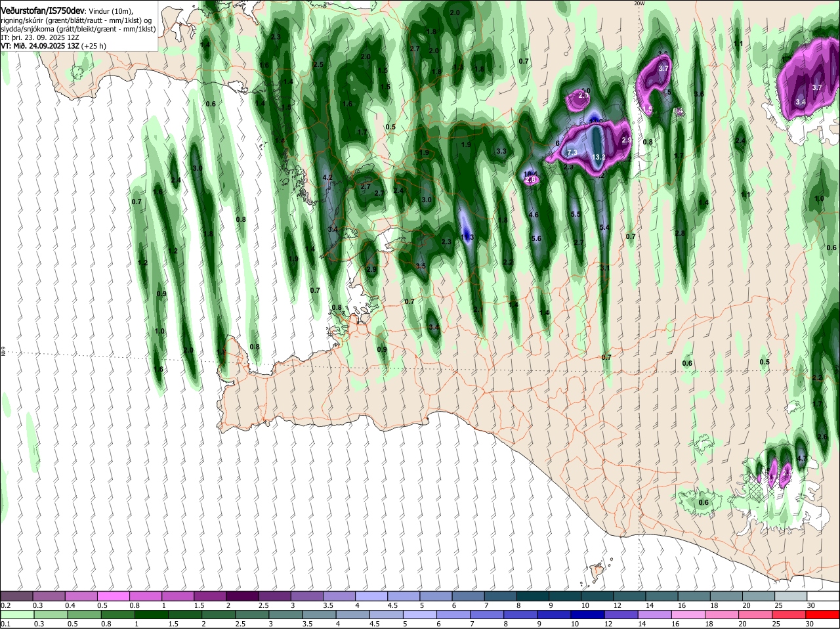Click the darkest purple swatch in top legend row
The image size is (840, 629).
point(243,596)
